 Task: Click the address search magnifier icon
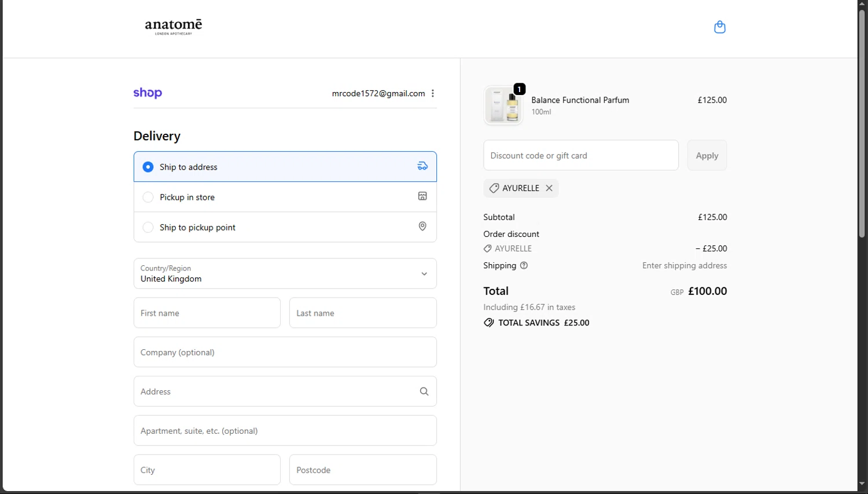tap(424, 391)
